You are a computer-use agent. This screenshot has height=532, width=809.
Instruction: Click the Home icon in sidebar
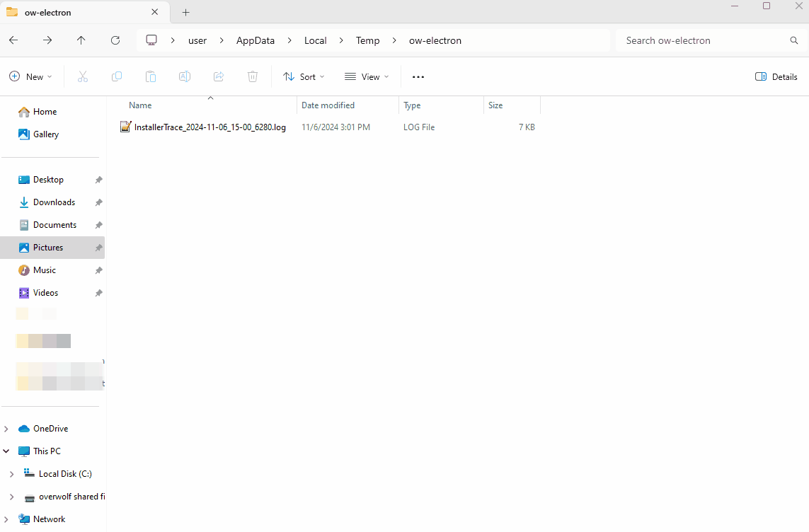pos(24,112)
